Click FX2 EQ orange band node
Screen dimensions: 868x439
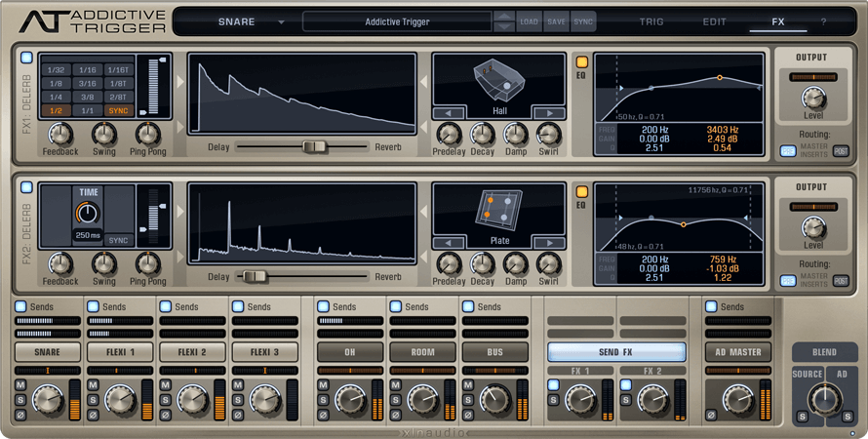pos(683,224)
